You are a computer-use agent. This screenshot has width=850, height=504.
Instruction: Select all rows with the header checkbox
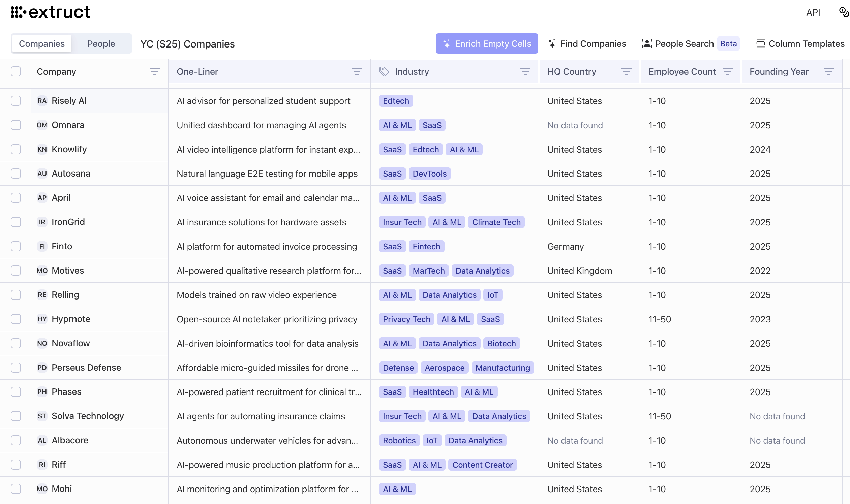tap(16, 71)
